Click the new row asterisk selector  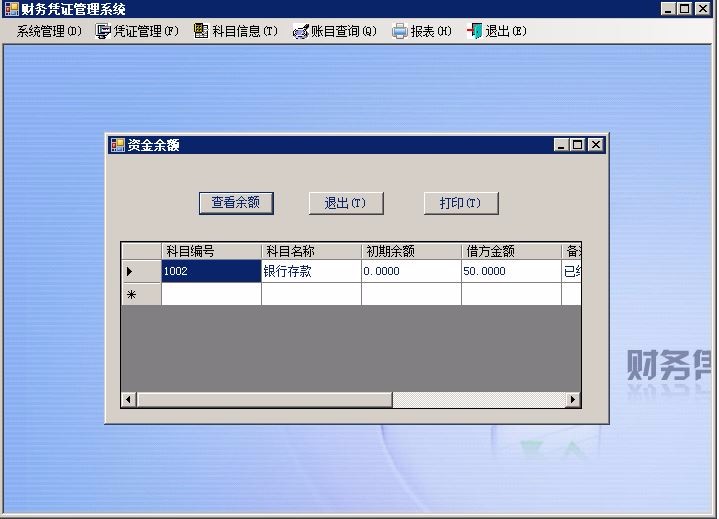pyautogui.click(x=141, y=294)
